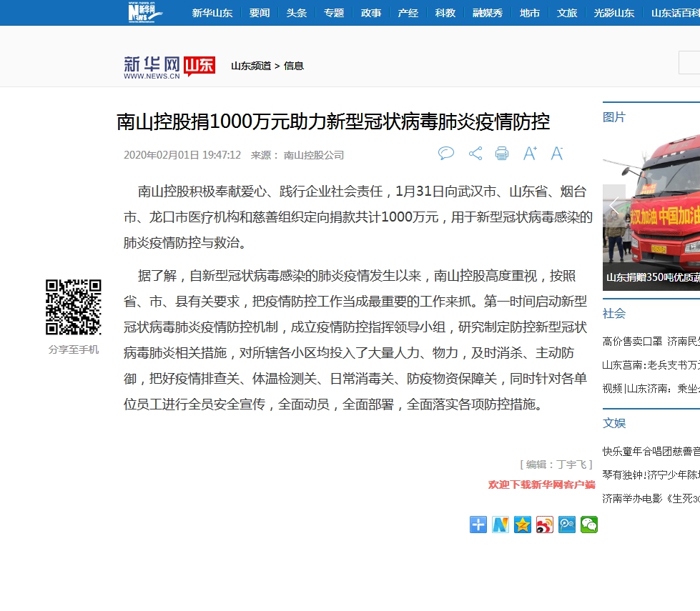The height and width of the screenshot is (611, 700).
Task: Increase font size with the A+ icon
Action: tap(530, 154)
